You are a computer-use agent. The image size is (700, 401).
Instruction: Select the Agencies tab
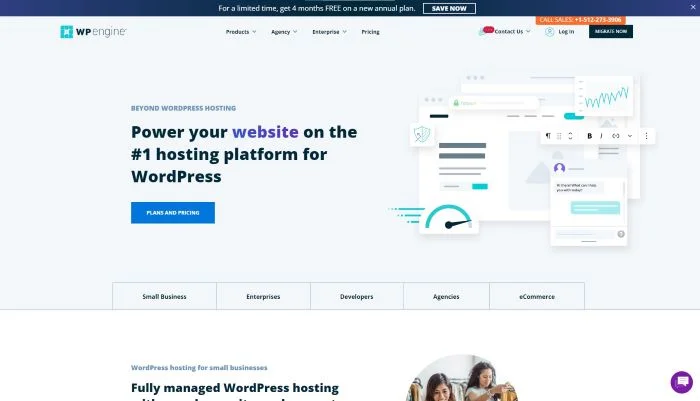click(446, 297)
